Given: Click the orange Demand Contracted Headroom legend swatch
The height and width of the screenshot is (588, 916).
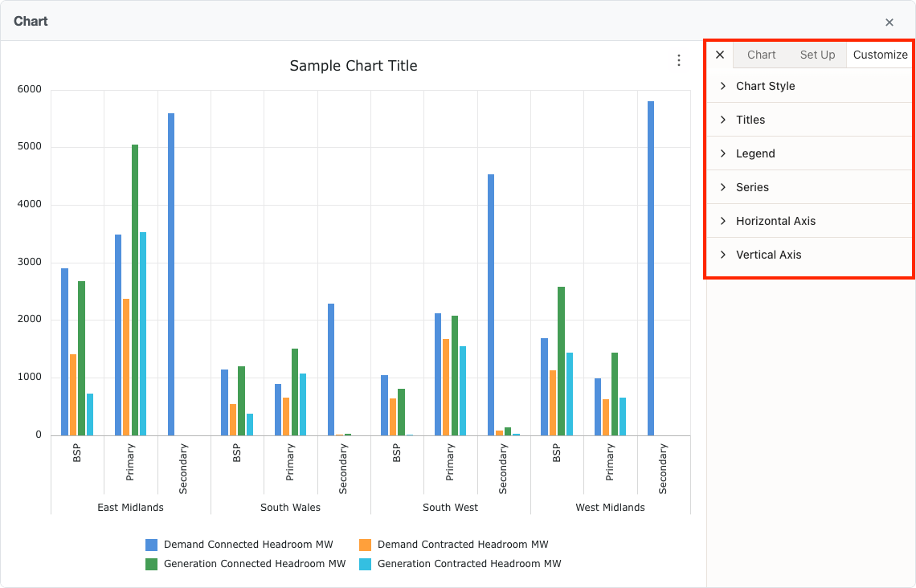Looking at the screenshot, I should point(364,544).
